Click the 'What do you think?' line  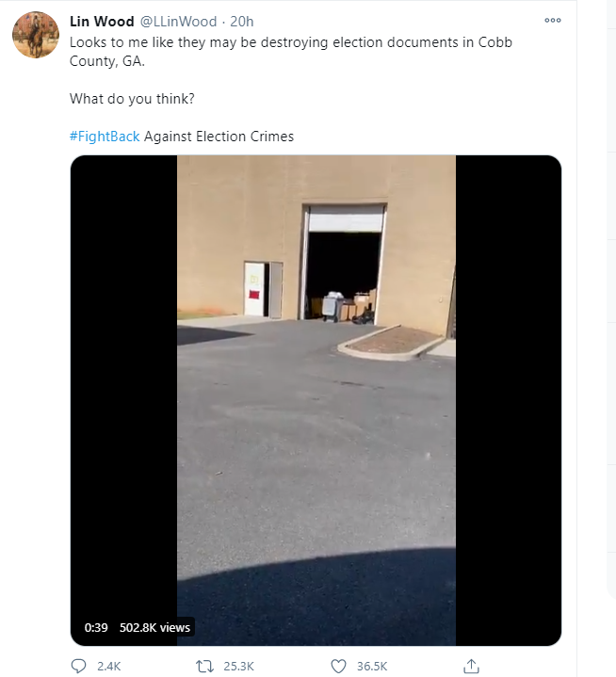click(x=132, y=99)
